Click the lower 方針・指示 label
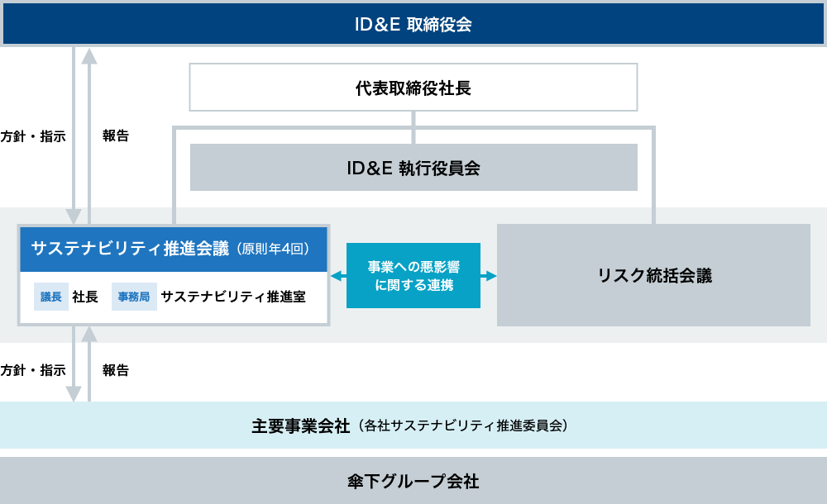Screen dimensions: 827x504 (x=33, y=370)
